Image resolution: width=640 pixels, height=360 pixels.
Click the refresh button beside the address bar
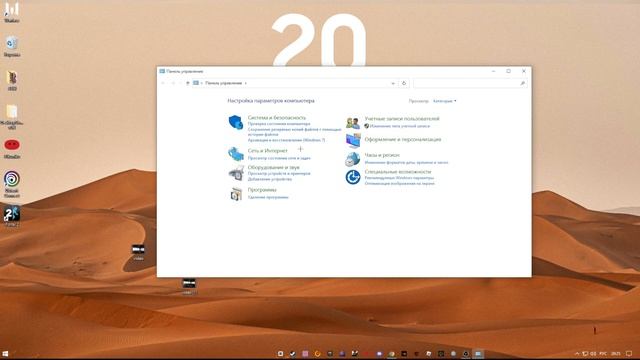(404, 83)
